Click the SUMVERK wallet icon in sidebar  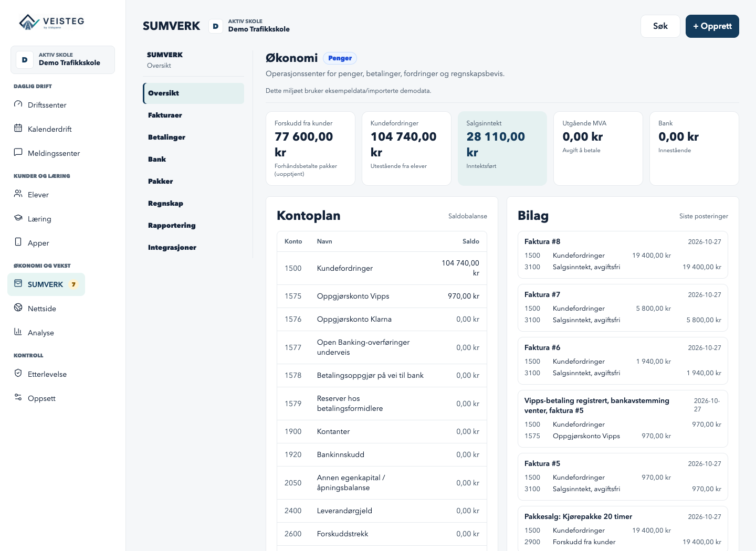point(18,284)
